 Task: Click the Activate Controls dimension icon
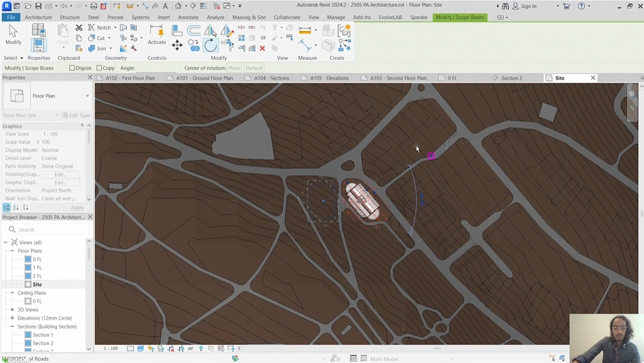point(157,31)
